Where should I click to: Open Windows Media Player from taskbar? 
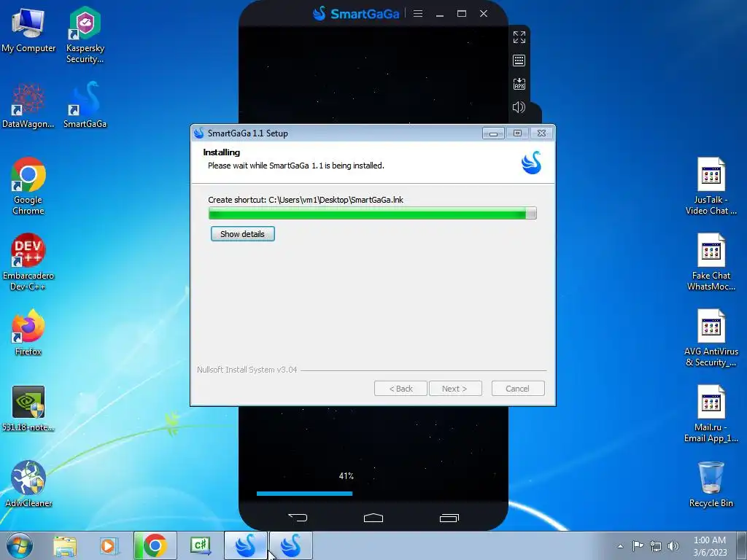(x=108, y=545)
